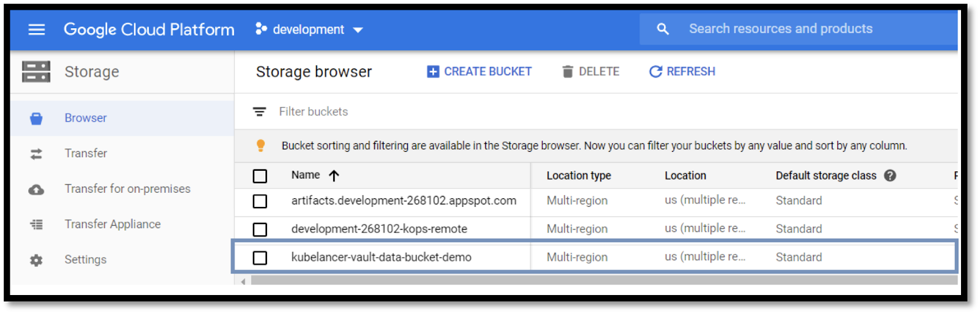This screenshot has width=980, height=314.
Task: Click the search magnifier icon
Action: [662, 29]
